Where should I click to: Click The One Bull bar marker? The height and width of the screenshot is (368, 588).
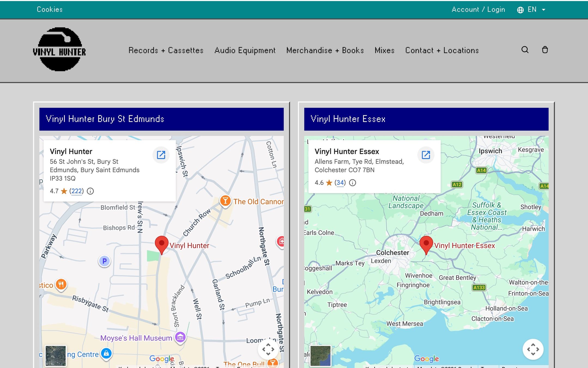coord(272,363)
